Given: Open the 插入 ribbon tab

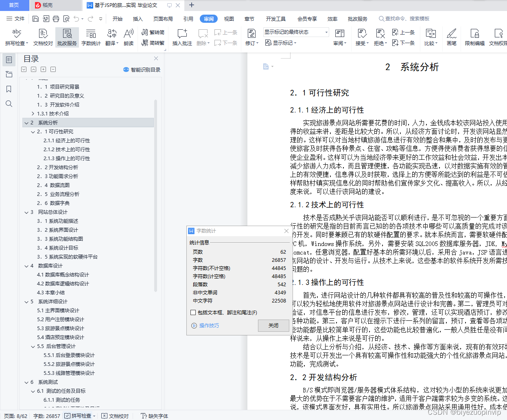Looking at the screenshot, I should pyautogui.click(x=138, y=19).
